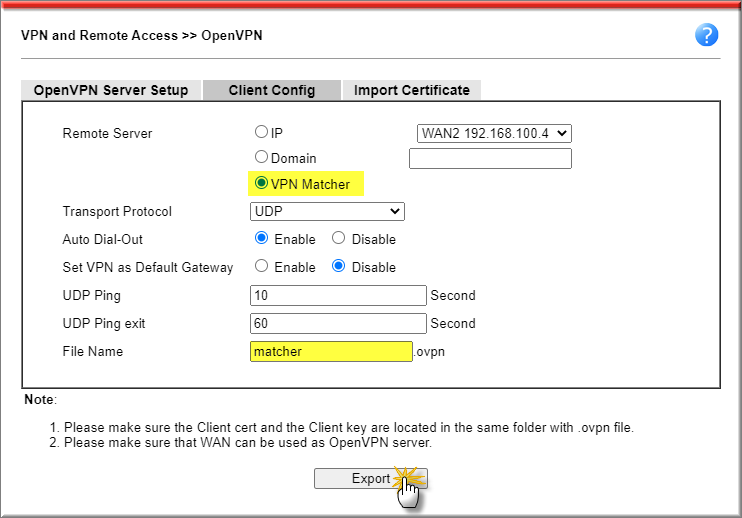Open the WAN2 192.168.100.4 dropdown

(494, 133)
